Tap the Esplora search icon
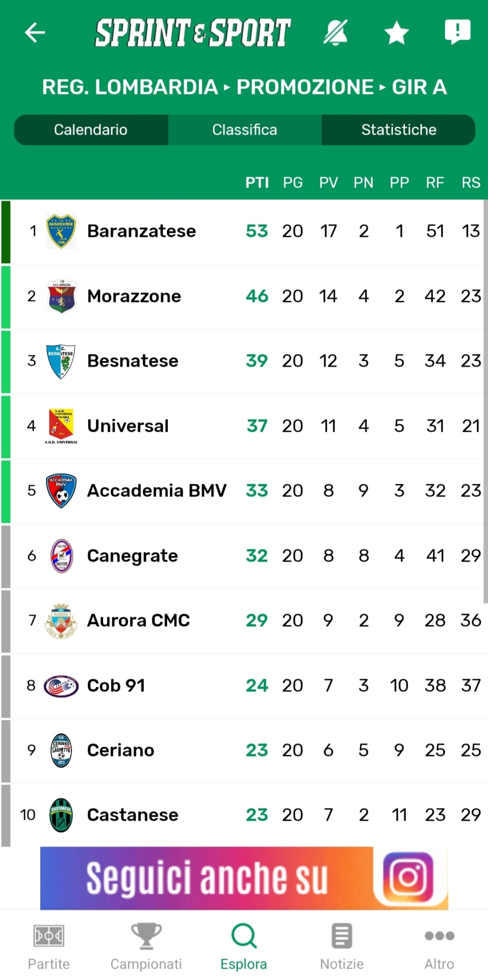Image resolution: width=488 pixels, height=980 pixels. point(243,936)
